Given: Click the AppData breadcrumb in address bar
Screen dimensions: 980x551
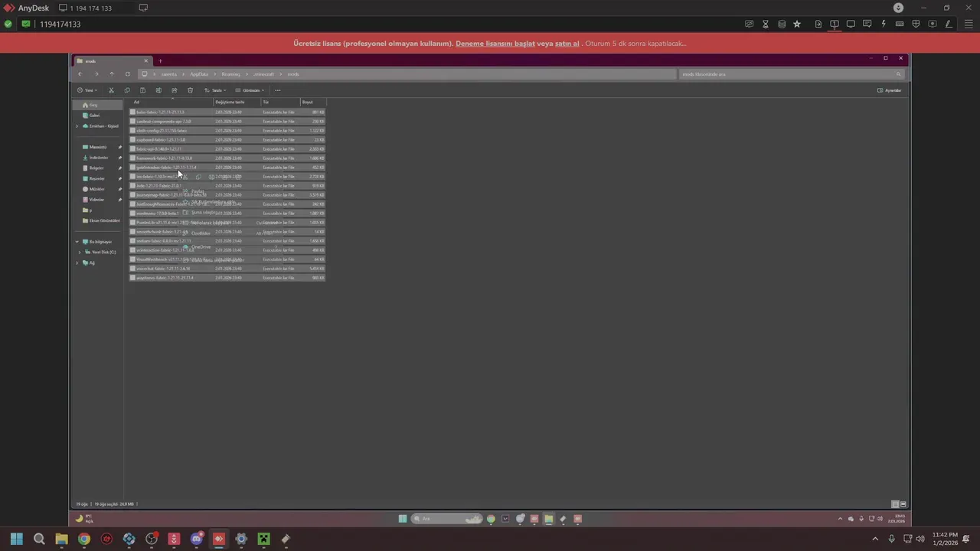Looking at the screenshot, I should (x=199, y=74).
